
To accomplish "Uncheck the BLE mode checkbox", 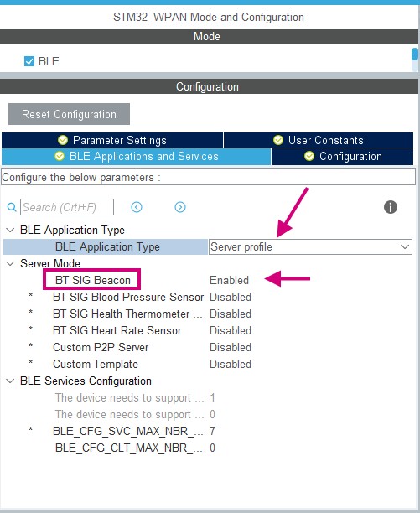I will pyautogui.click(x=29, y=61).
